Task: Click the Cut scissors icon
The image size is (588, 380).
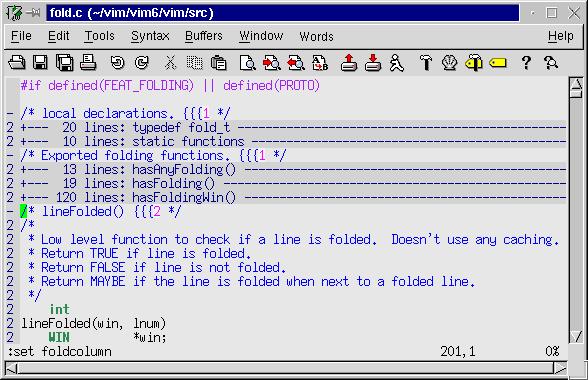Action: 170,63
